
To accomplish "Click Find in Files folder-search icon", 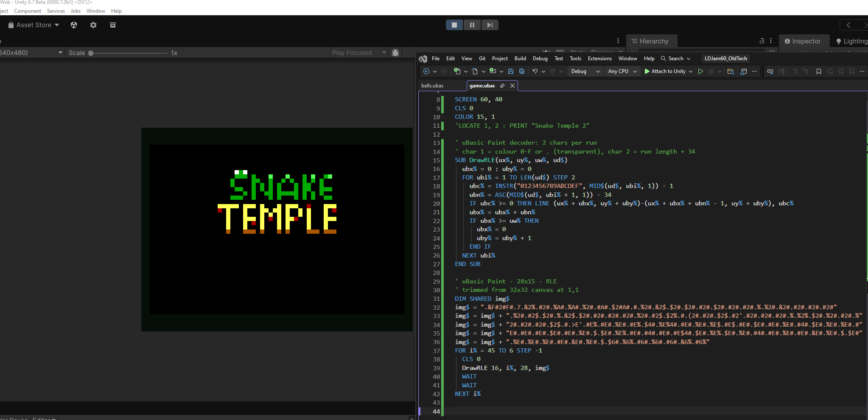I will (x=731, y=71).
